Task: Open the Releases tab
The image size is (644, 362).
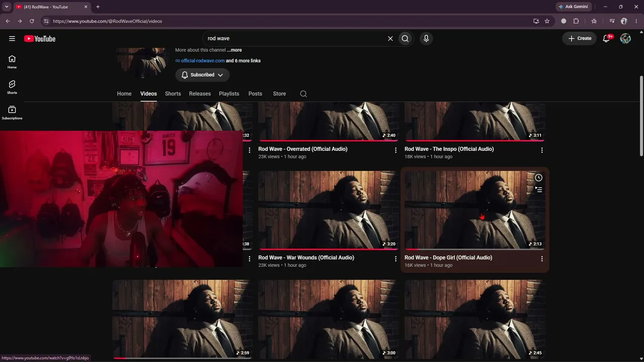Action: click(x=200, y=94)
